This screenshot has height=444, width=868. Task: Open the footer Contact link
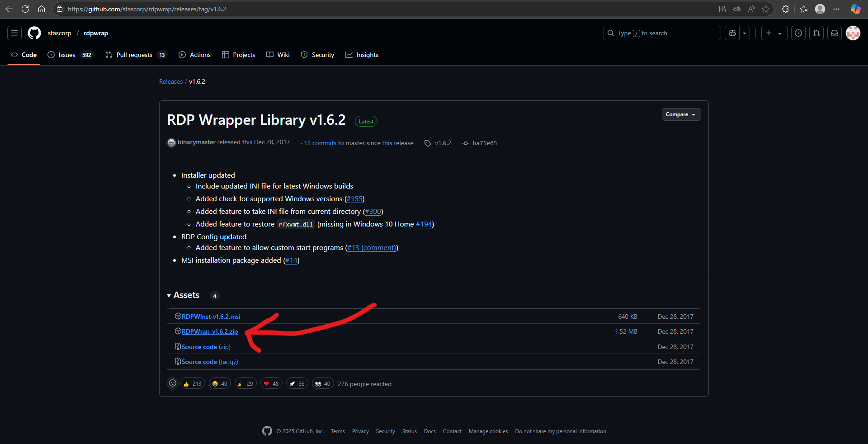[x=452, y=431]
